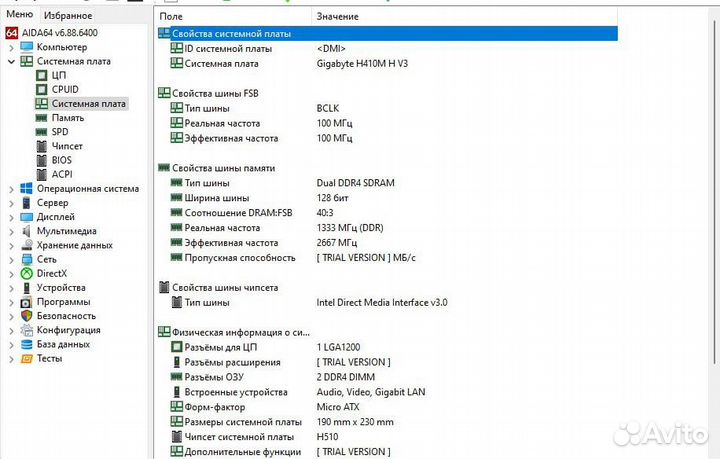Viewport: 720px width, 459px height.
Task: Click the Безопасность shield icon
Action: [27, 316]
